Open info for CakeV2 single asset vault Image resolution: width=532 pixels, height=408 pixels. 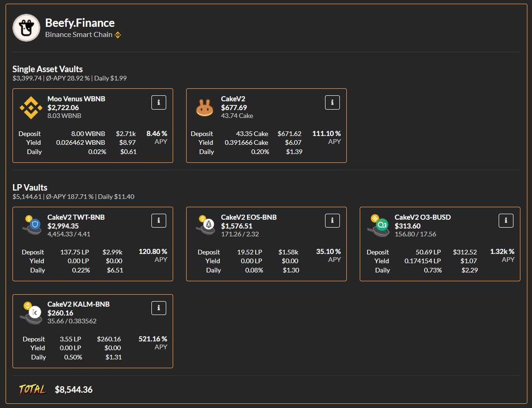(x=332, y=102)
